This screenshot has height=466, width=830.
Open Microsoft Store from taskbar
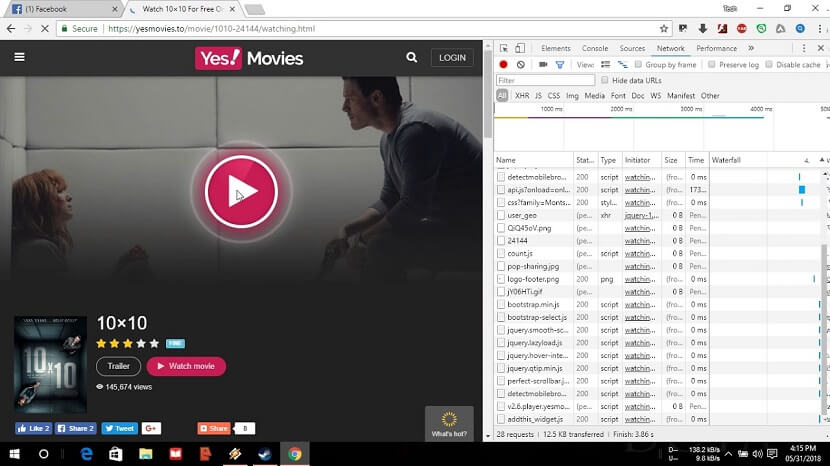(x=116, y=454)
